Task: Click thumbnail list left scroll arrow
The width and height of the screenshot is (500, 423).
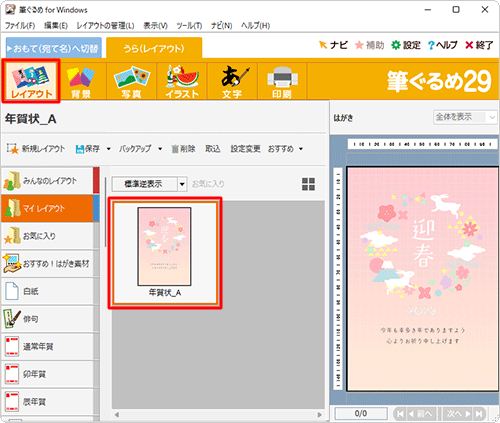Action: (x=117, y=415)
